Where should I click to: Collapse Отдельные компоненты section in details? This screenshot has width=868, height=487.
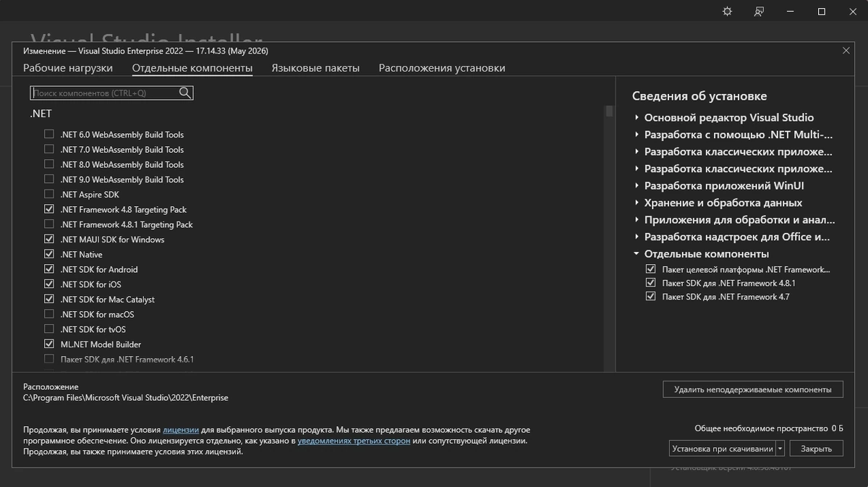[x=637, y=254]
